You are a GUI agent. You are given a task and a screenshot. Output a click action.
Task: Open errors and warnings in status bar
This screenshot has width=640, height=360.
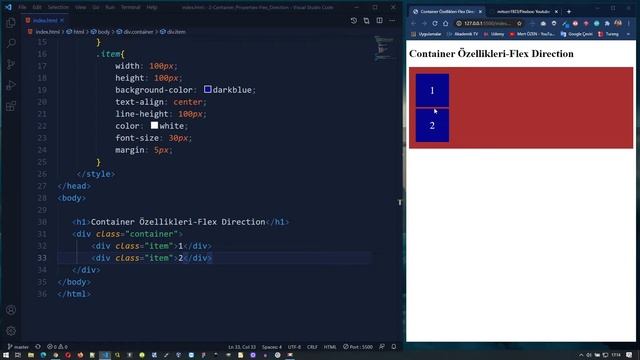tap(57, 347)
